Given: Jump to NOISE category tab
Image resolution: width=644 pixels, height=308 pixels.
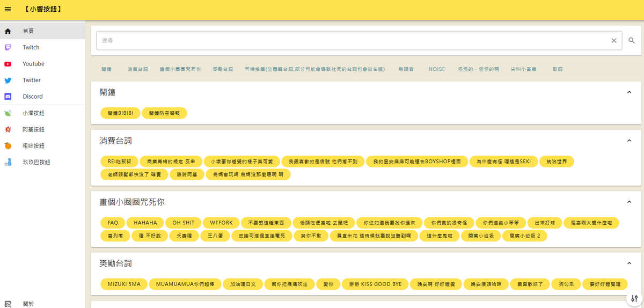Looking at the screenshot, I should [437, 69].
